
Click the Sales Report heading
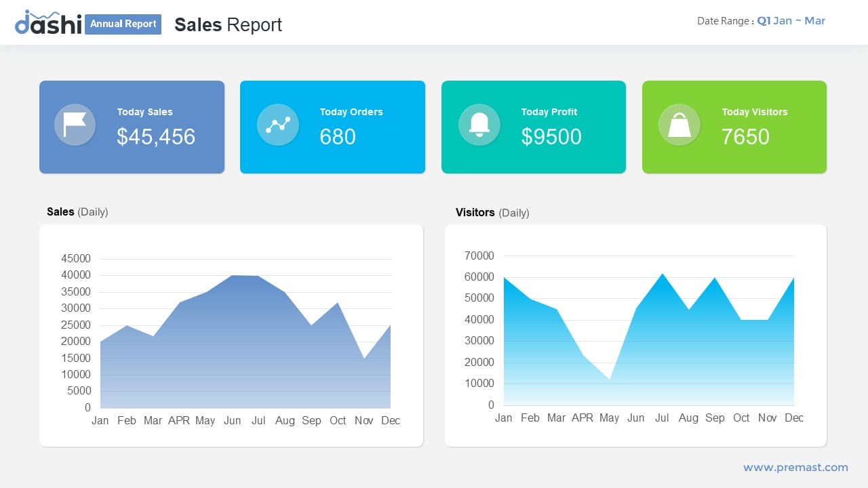coord(228,24)
